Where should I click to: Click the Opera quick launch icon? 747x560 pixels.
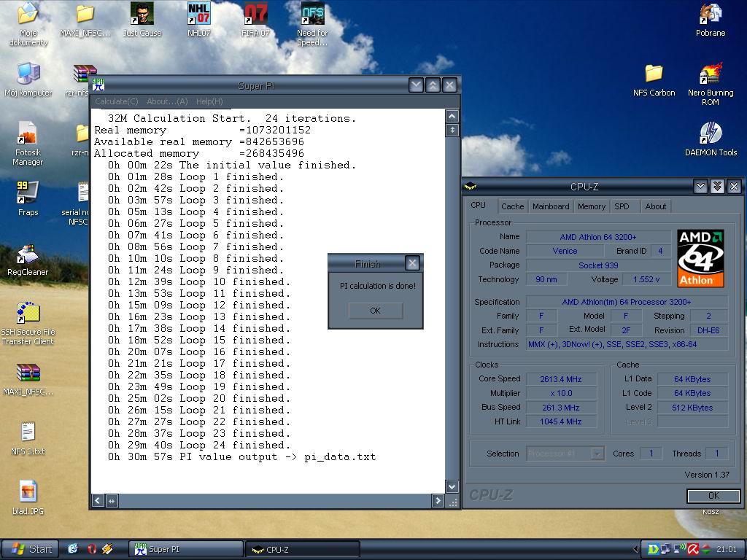91,549
